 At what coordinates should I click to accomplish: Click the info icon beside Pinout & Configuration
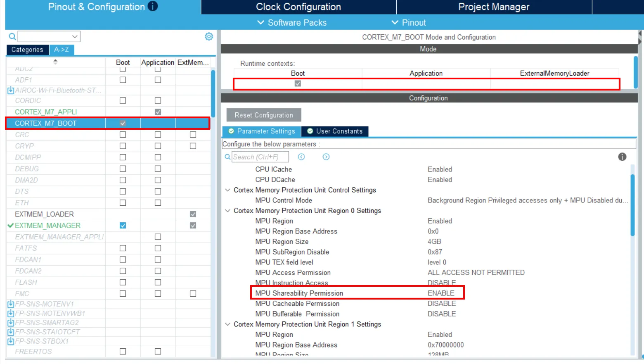click(x=153, y=6)
